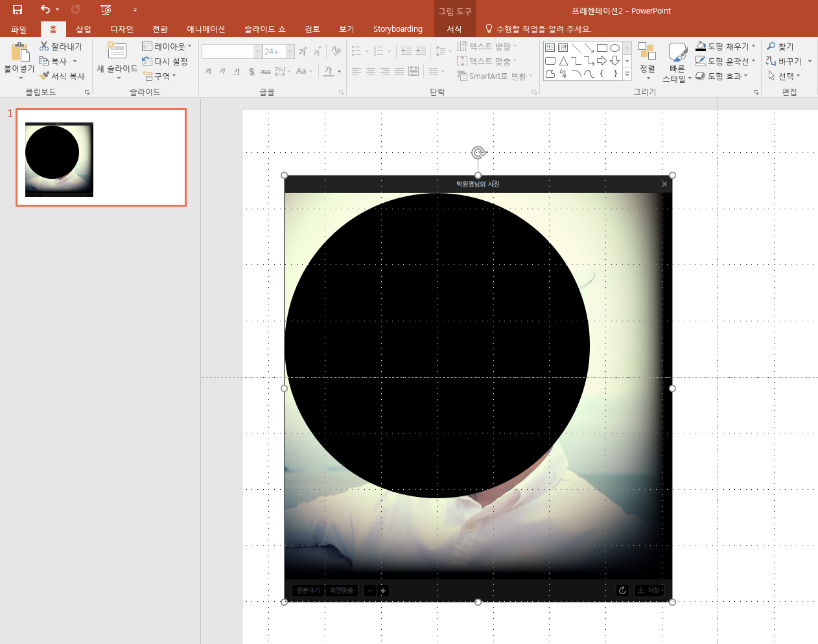
Task: Insert a text box from shapes gallery
Action: [x=550, y=48]
